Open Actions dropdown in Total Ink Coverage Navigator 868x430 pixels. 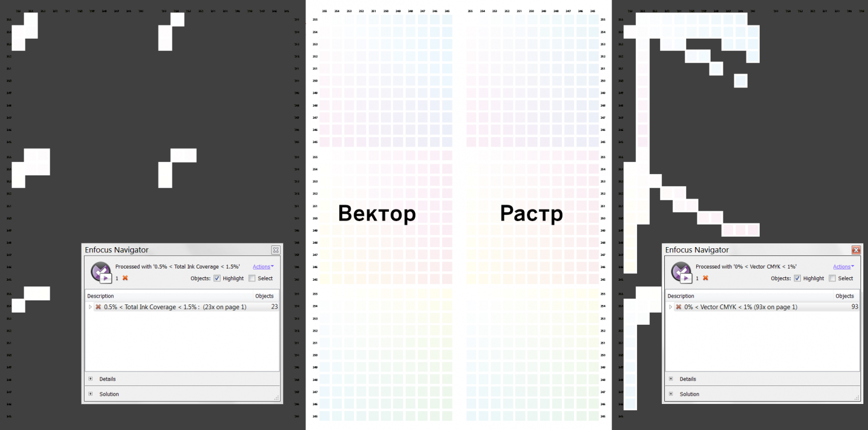pyautogui.click(x=263, y=267)
